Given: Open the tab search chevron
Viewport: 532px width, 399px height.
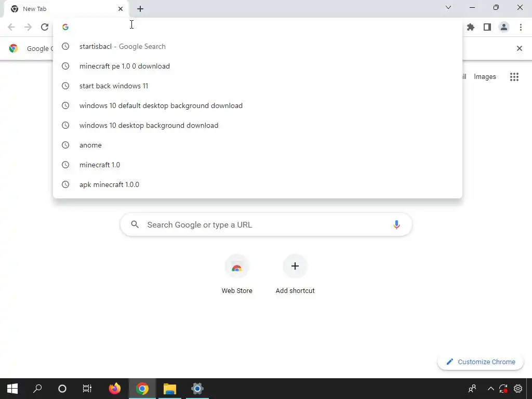Looking at the screenshot, I should [448, 7].
